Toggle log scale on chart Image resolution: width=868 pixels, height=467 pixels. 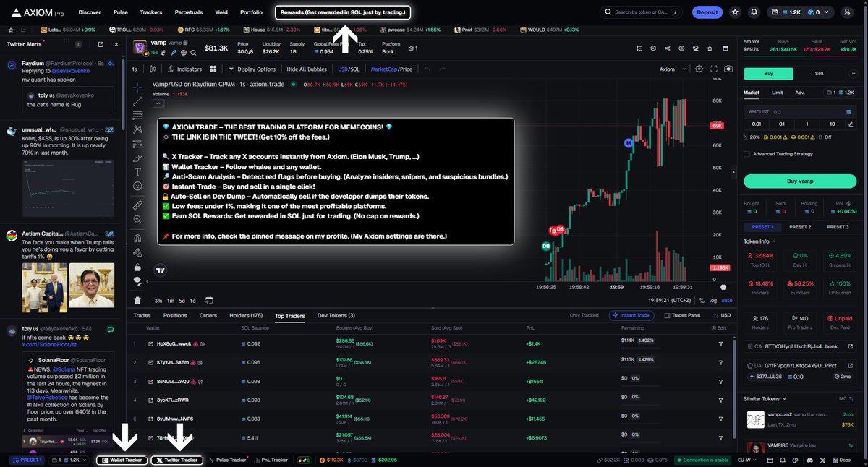[x=712, y=300]
